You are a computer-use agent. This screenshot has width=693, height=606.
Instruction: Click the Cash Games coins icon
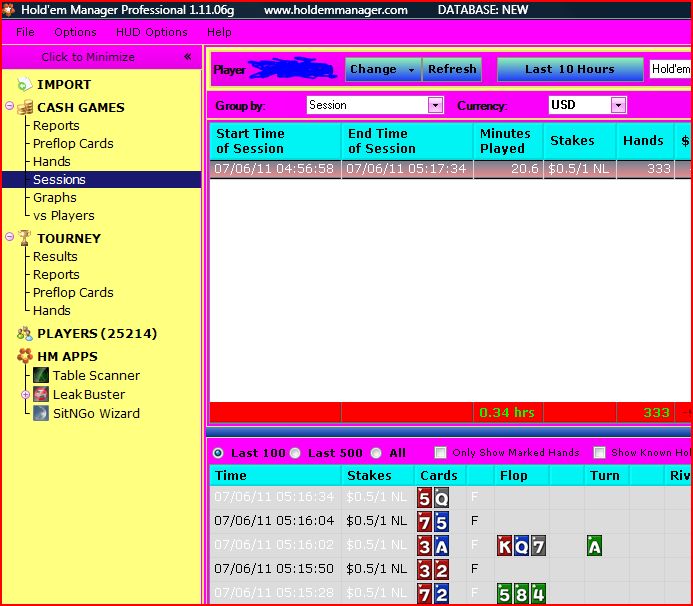(25, 107)
